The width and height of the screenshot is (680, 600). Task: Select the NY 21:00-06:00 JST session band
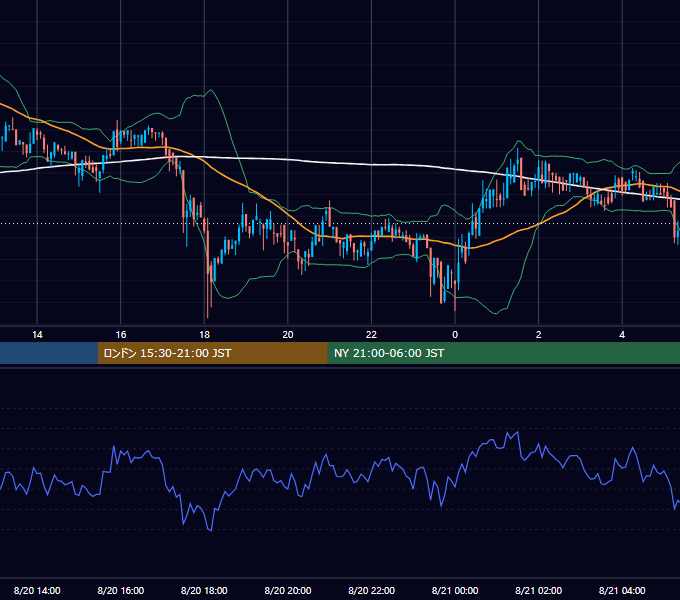coord(503,353)
